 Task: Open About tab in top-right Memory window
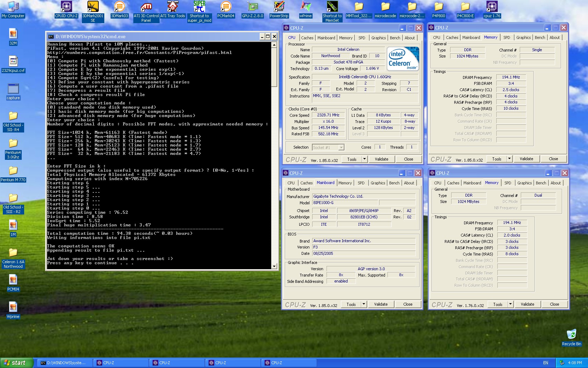point(554,38)
